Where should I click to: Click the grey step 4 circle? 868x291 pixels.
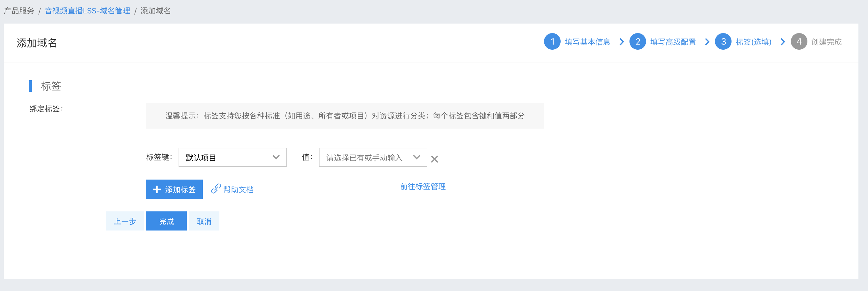tap(798, 42)
